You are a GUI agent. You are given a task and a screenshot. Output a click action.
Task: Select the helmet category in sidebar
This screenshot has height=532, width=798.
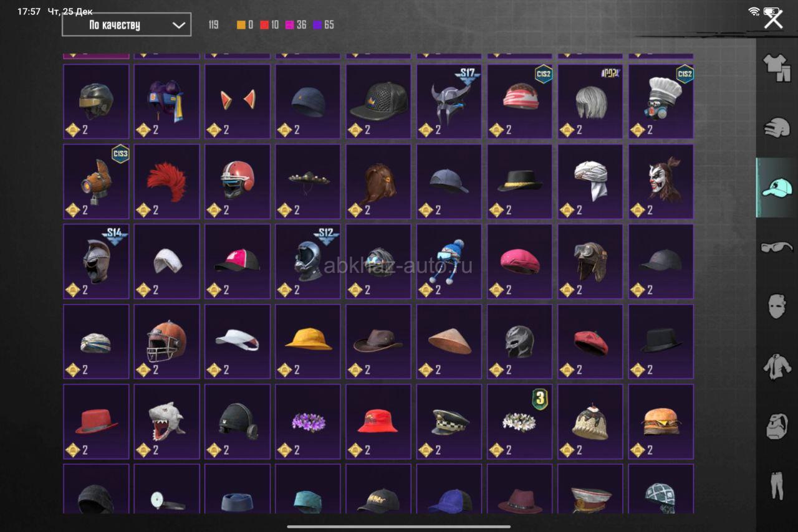point(777,128)
